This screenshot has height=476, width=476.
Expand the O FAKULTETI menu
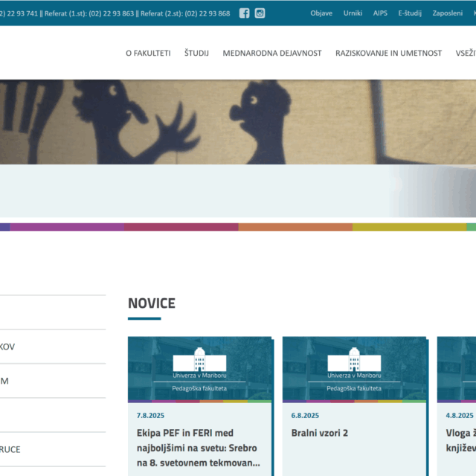pos(148,53)
